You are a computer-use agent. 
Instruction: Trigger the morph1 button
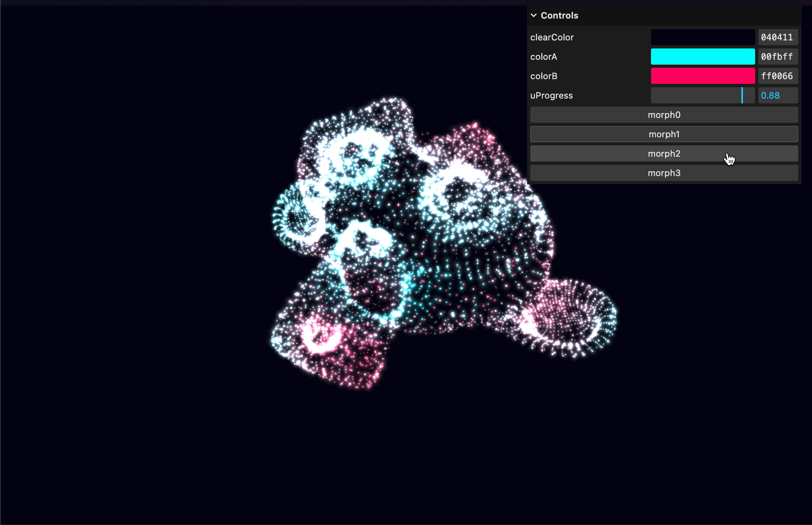pos(664,134)
